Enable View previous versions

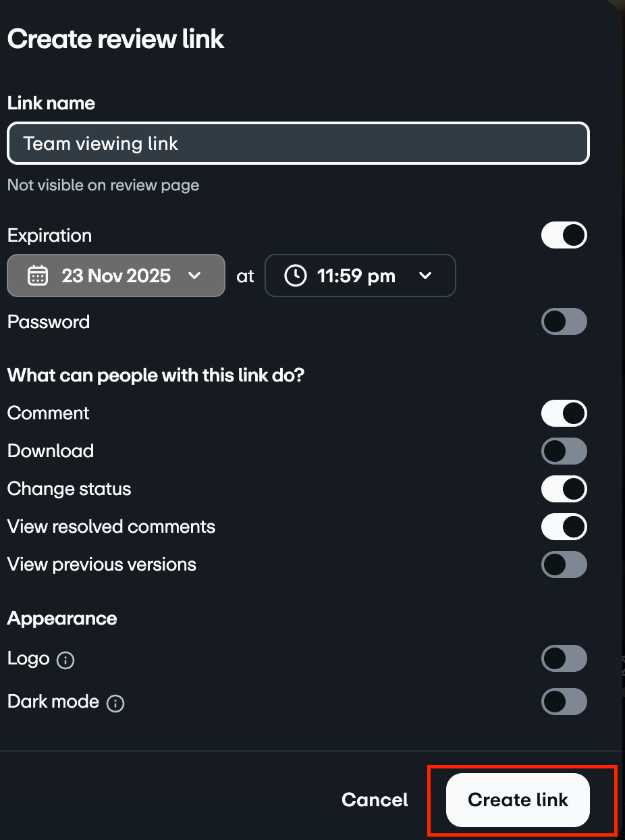tap(564, 565)
